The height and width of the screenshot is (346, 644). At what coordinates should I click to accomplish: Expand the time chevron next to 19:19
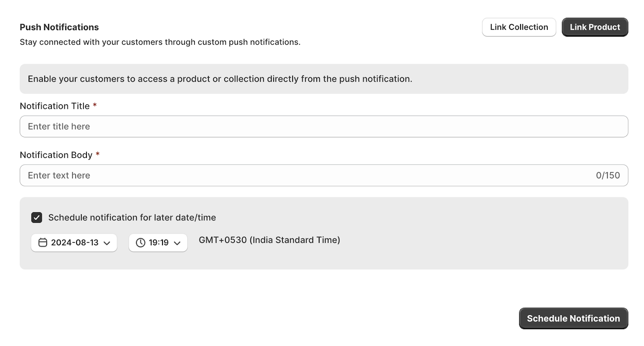pyautogui.click(x=177, y=243)
